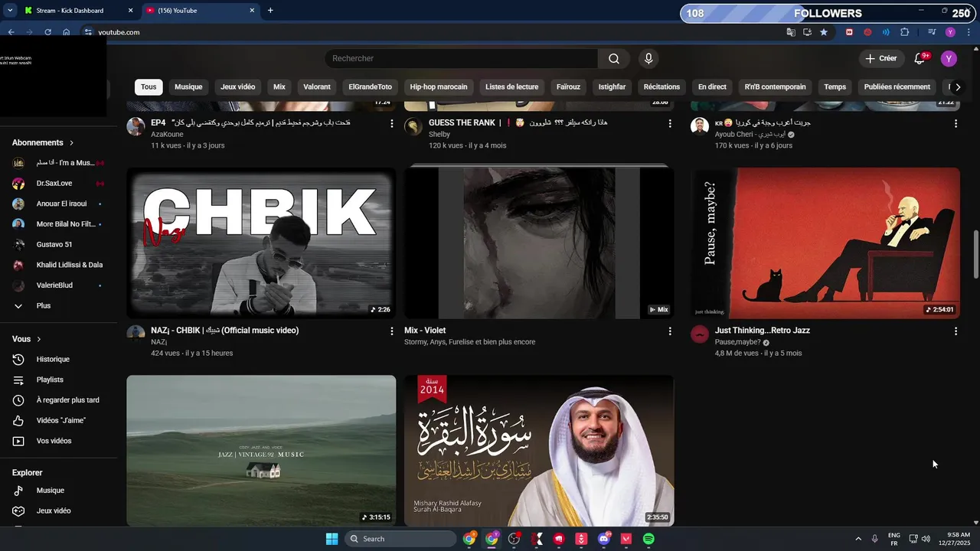This screenshot has width=980, height=551.
Task: Click the media controls icon in Chrome toolbar
Action: pos(932,32)
